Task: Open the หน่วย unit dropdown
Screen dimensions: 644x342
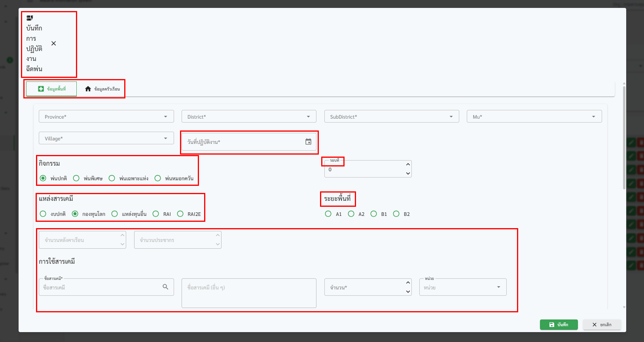Action: click(462, 287)
